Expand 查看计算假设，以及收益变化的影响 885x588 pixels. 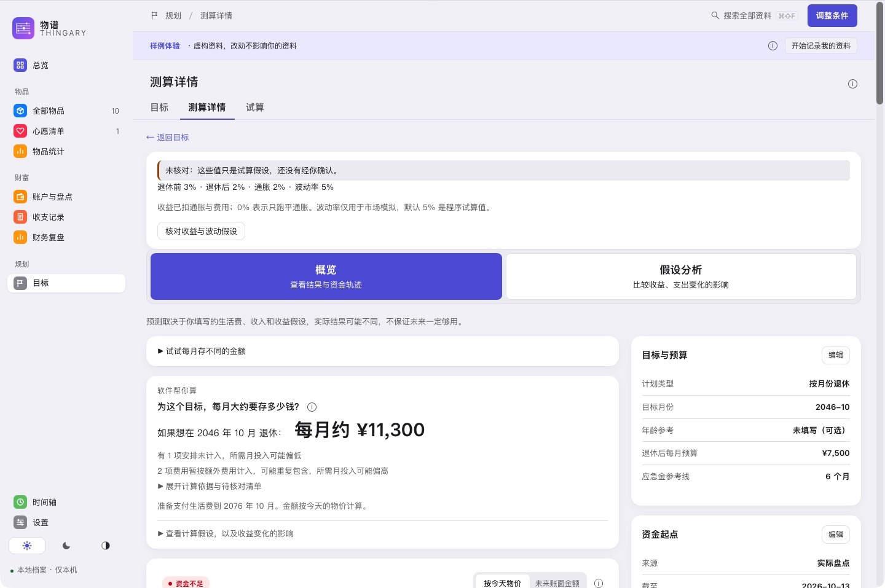[x=226, y=533]
